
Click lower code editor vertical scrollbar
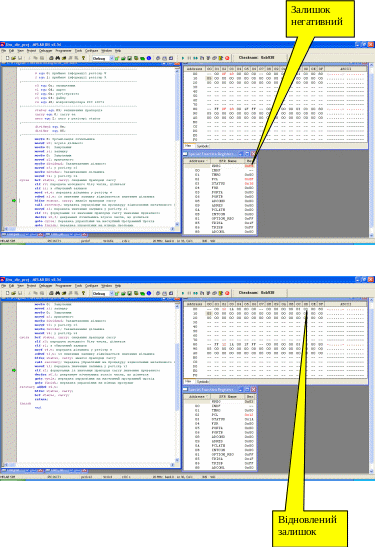(178, 382)
